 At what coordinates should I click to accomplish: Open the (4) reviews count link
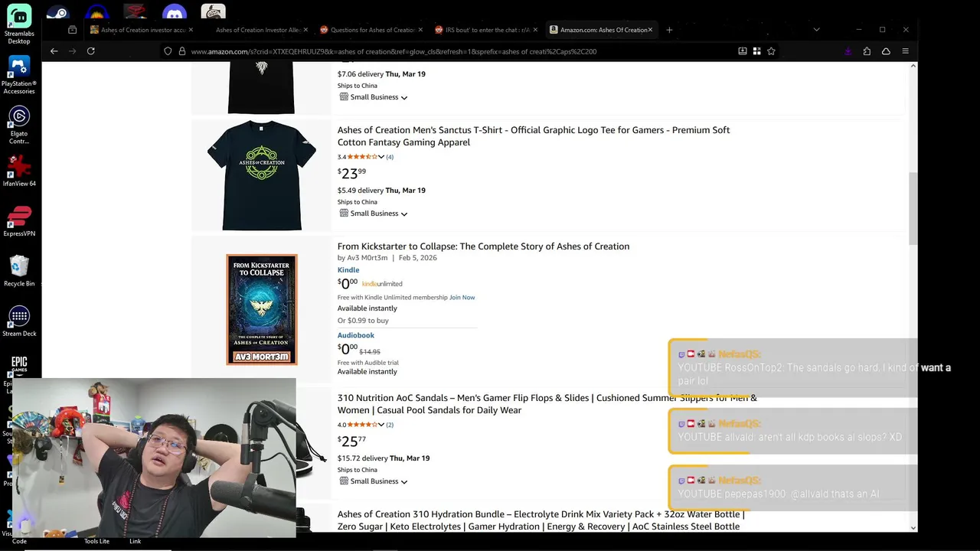pos(390,157)
